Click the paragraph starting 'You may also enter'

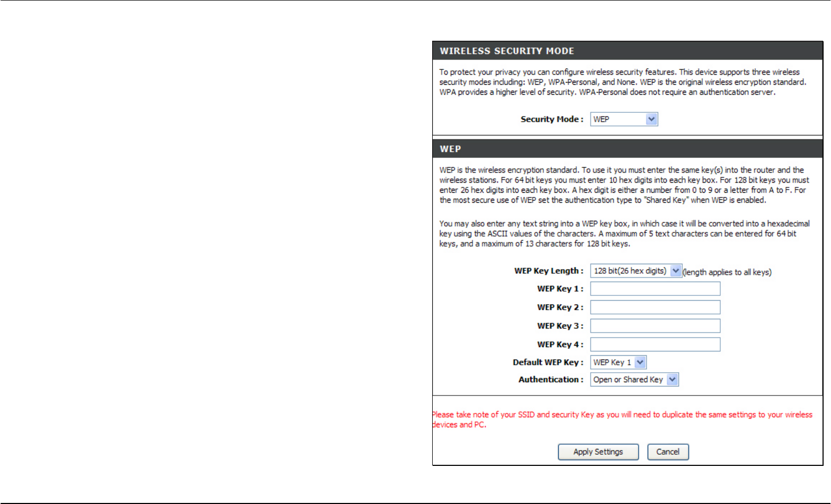pos(624,233)
